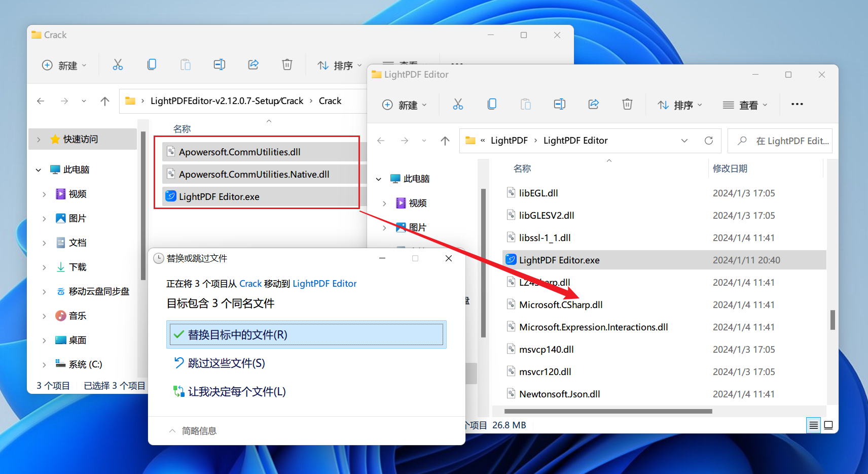Go up one level in LightPDF Editor window
This screenshot has width=868, height=474.
445,141
